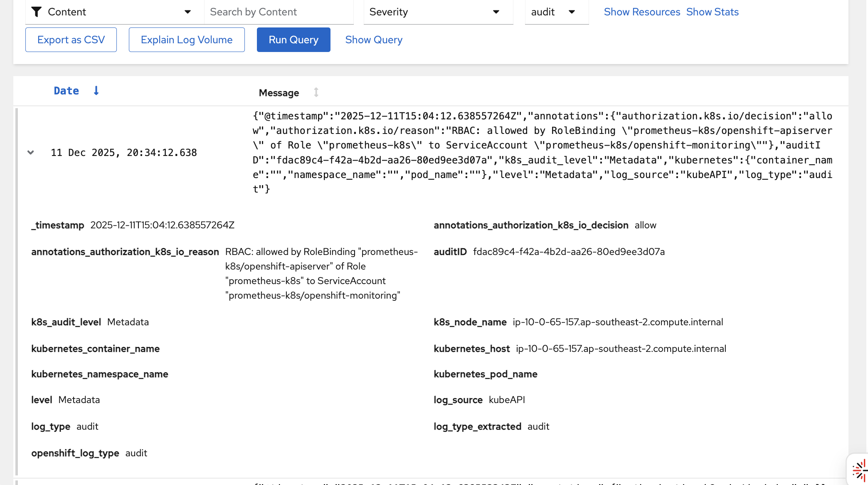Click the Message column header
This screenshot has width=868, height=485.
pyautogui.click(x=279, y=93)
